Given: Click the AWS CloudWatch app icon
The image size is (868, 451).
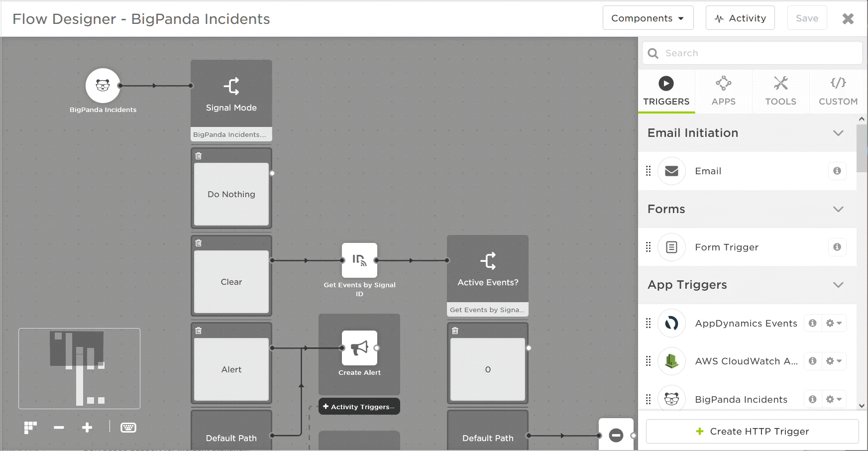Looking at the screenshot, I should (x=671, y=361).
